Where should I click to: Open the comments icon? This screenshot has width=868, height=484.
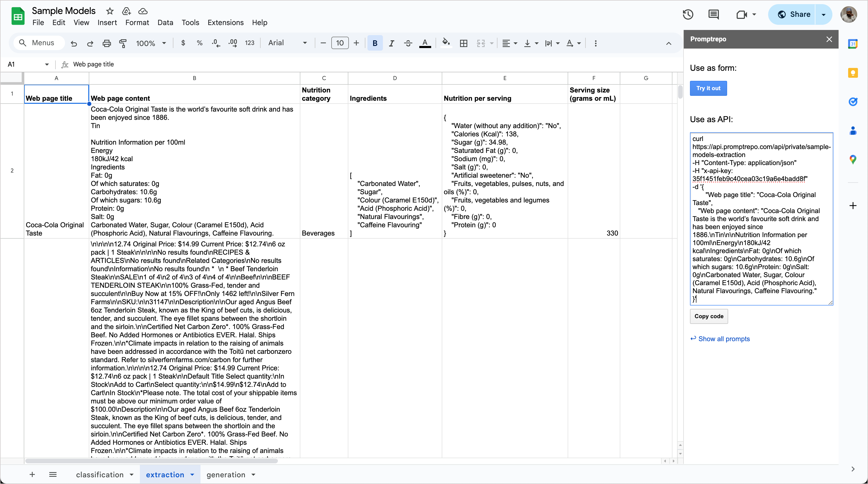(713, 14)
